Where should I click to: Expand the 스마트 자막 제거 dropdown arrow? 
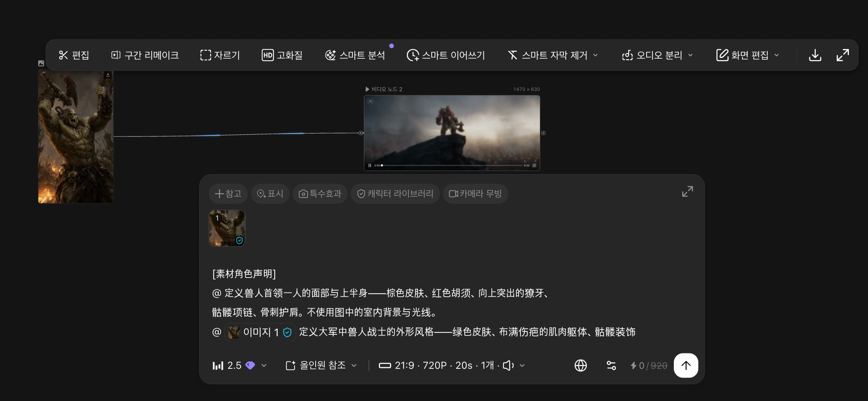point(596,55)
